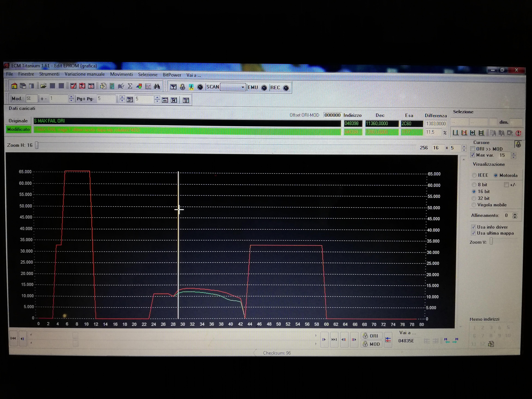Open the BitPower menu

point(172,75)
